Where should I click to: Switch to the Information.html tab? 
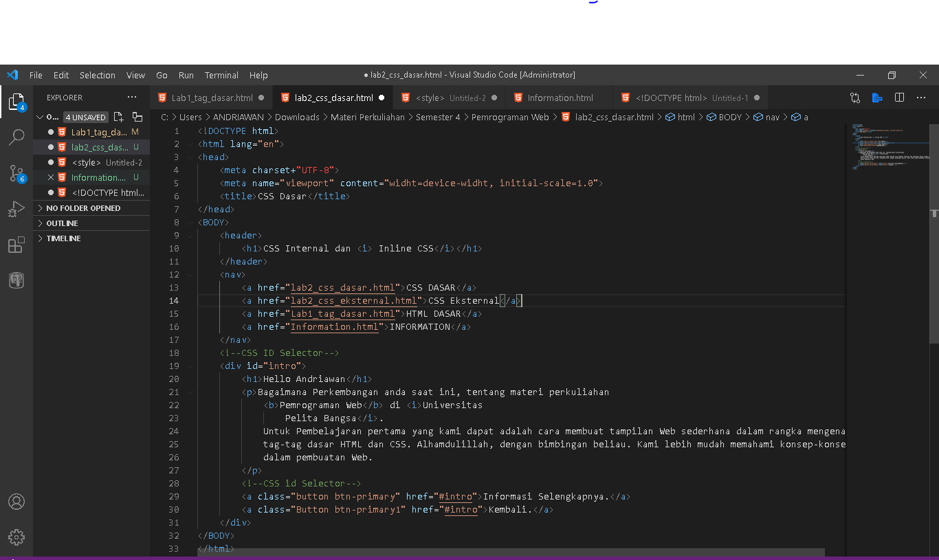[560, 98]
